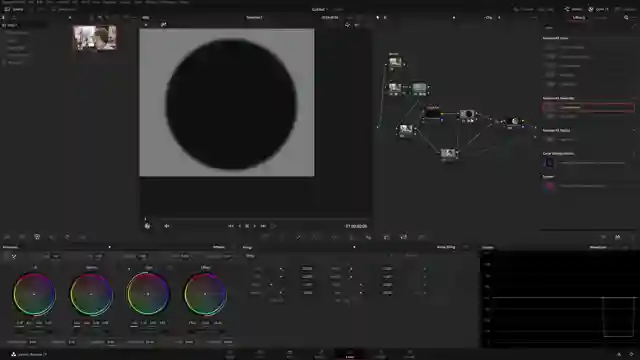Select the bottom-most node in the graph
The height and width of the screenshot is (360, 640).
click(x=448, y=153)
